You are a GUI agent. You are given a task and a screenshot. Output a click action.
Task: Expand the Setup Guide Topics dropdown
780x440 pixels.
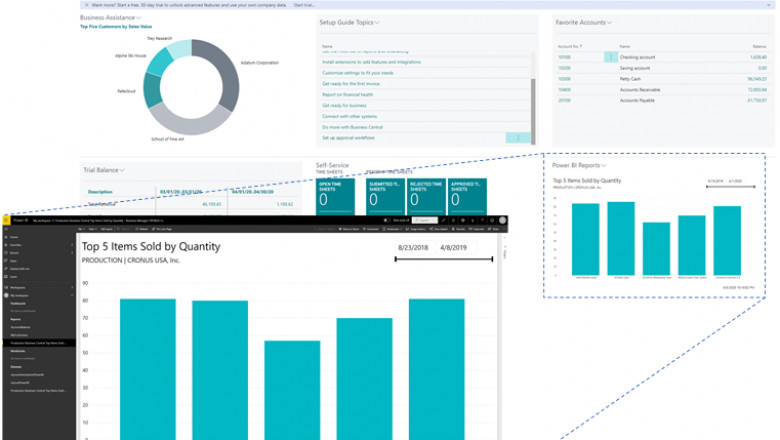point(377,22)
